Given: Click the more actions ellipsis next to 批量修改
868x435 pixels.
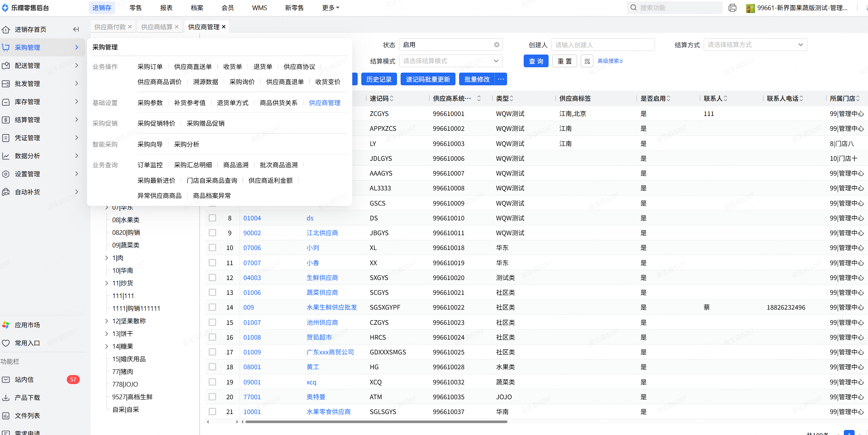Looking at the screenshot, I should (501, 79).
